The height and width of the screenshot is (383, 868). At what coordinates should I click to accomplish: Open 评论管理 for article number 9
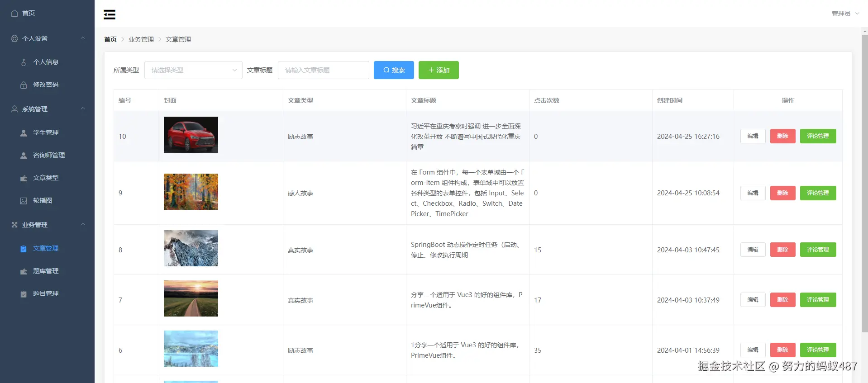(x=818, y=193)
